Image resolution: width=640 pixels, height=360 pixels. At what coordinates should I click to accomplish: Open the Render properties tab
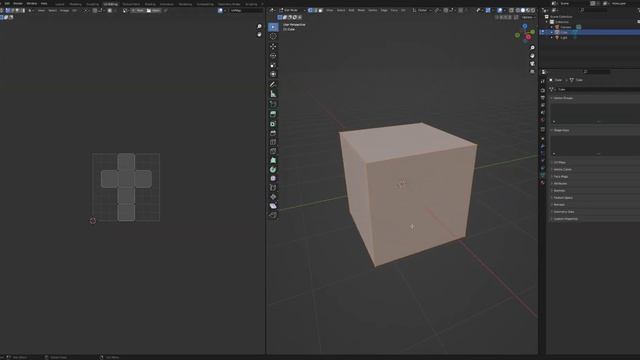pyautogui.click(x=542, y=90)
